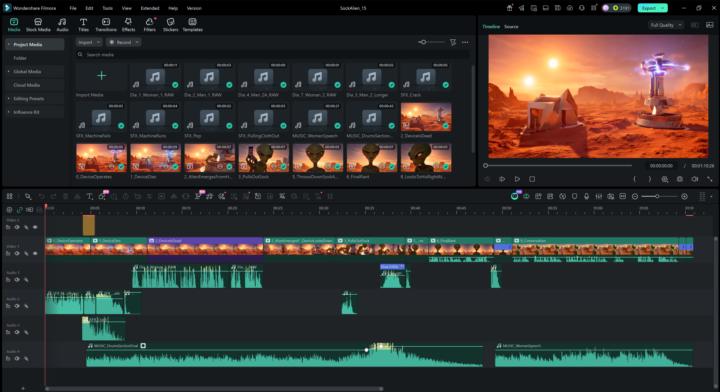Toggle the timeline link/auto ripple icon
The image size is (720, 392).
(x=19, y=210)
